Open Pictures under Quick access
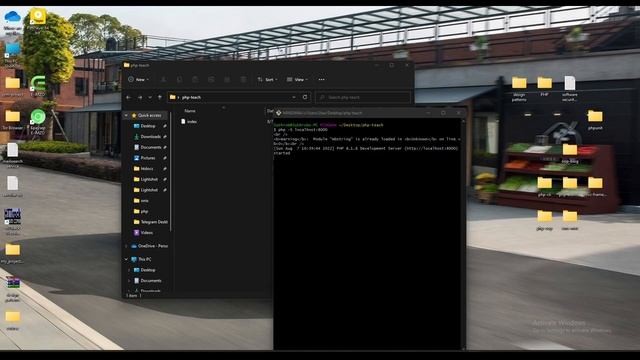The height and width of the screenshot is (360, 640). coord(144,158)
